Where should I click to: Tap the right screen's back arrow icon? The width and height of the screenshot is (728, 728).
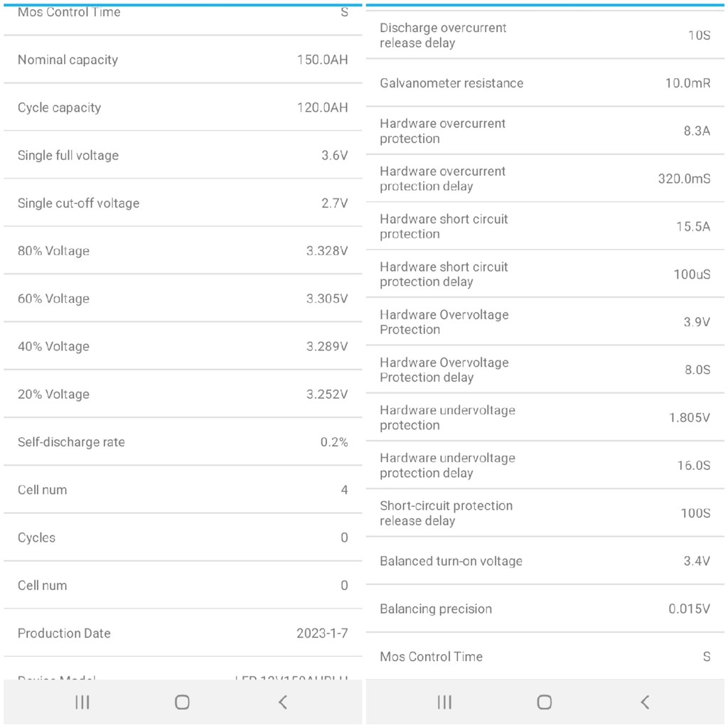click(645, 702)
